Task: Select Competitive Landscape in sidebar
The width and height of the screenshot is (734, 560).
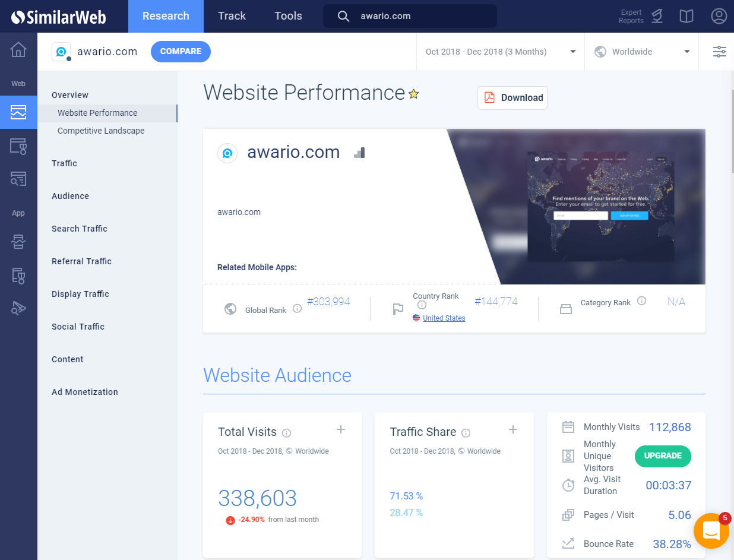Action: (x=101, y=131)
